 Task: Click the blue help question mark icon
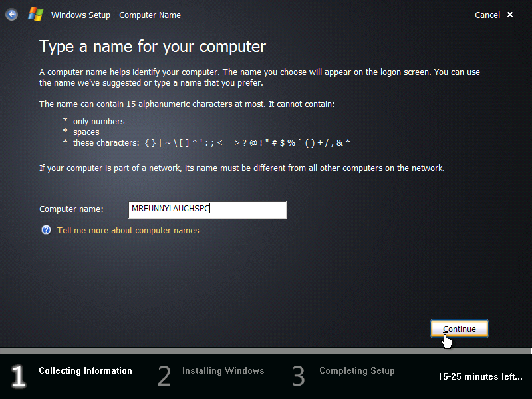(46, 230)
